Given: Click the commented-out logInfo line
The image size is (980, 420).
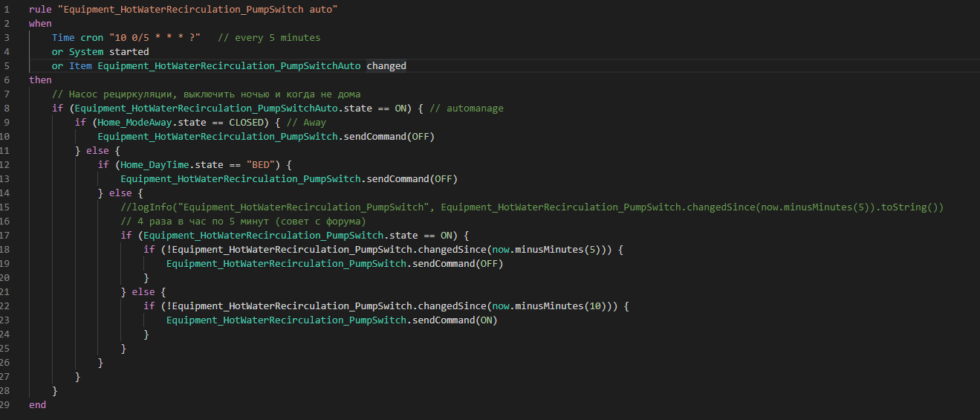Looking at the screenshot, I should (x=532, y=207).
